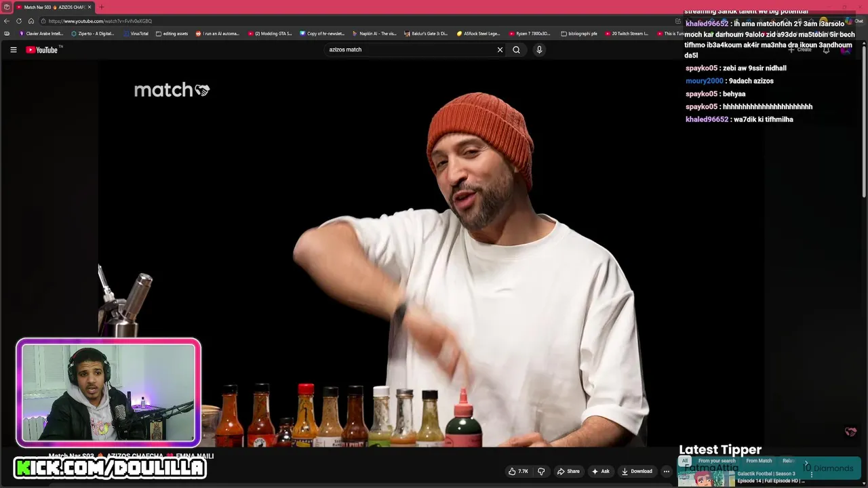868x488 pixels.
Task: Open Galactik Football Season 3 video title
Action: pos(771,477)
